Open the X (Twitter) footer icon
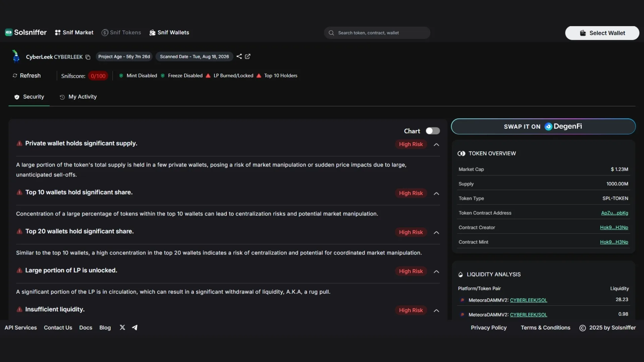 122,327
